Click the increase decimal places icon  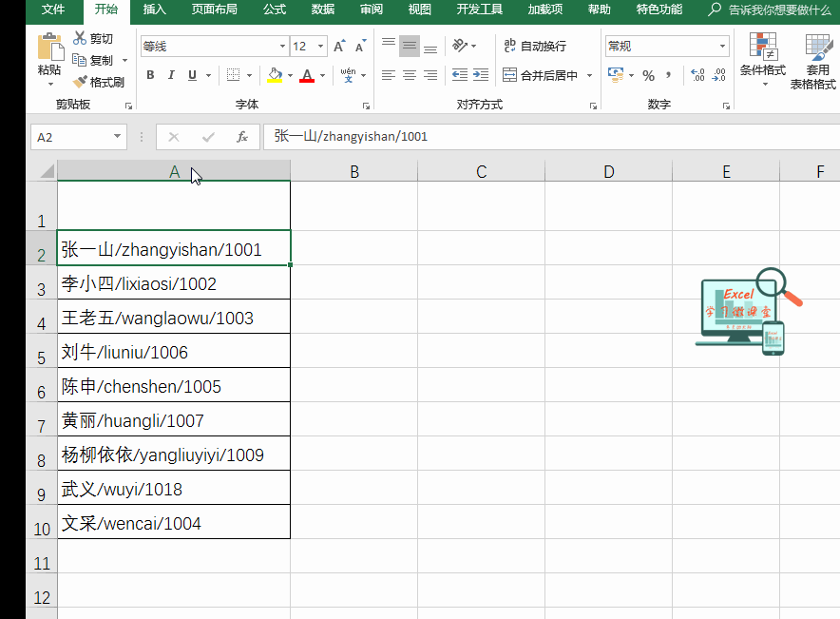coord(697,75)
